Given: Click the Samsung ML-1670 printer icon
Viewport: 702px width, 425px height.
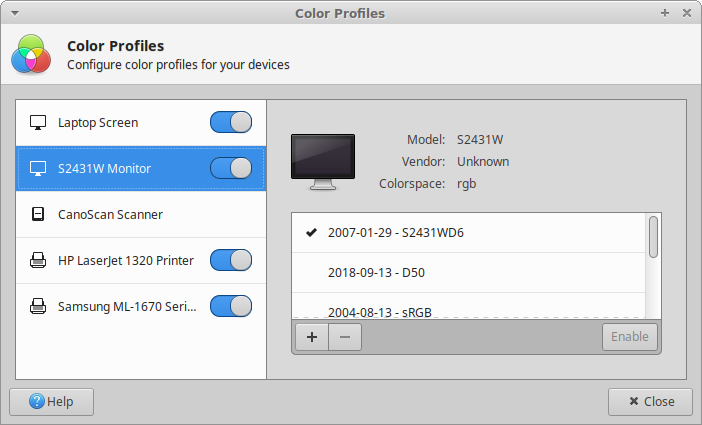Looking at the screenshot, I should click(38, 307).
